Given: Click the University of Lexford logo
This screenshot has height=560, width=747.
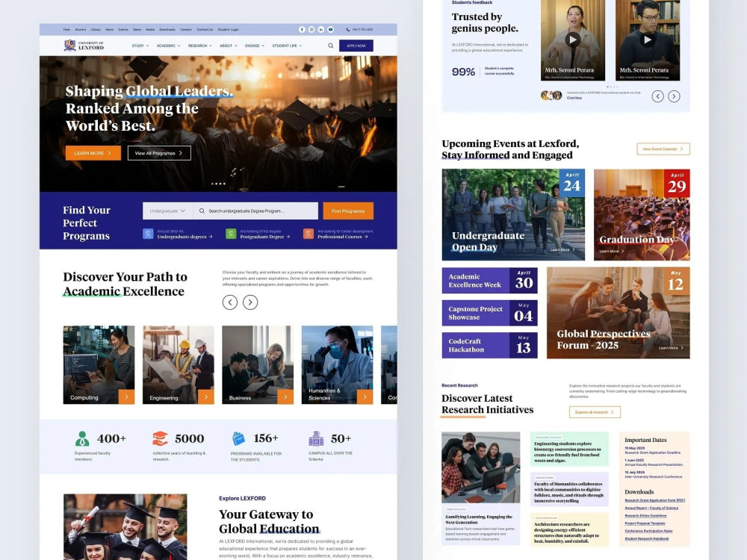Looking at the screenshot, I should tap(84, 46).
